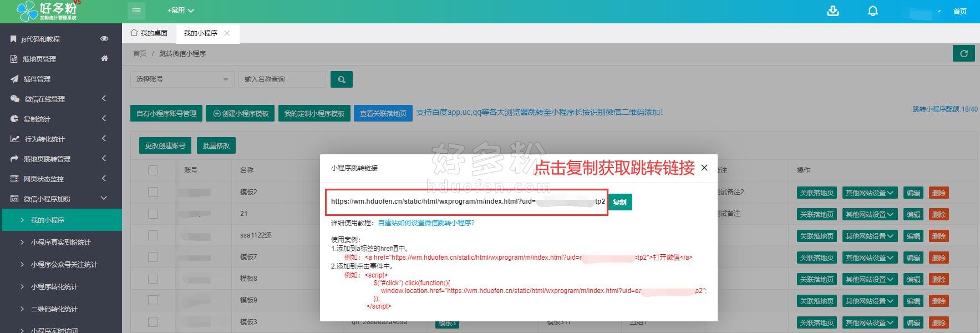
Task: Click 创建小程序模板 button
Action: 241,113
